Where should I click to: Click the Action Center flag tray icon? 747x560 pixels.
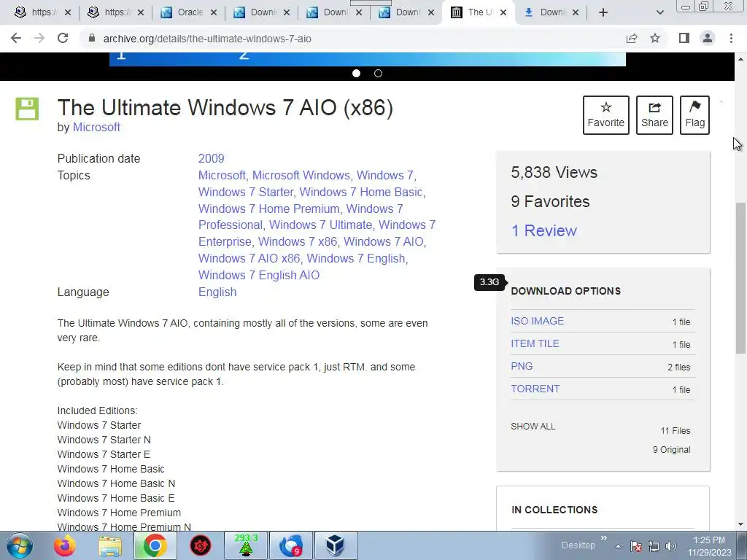(635, 546)
